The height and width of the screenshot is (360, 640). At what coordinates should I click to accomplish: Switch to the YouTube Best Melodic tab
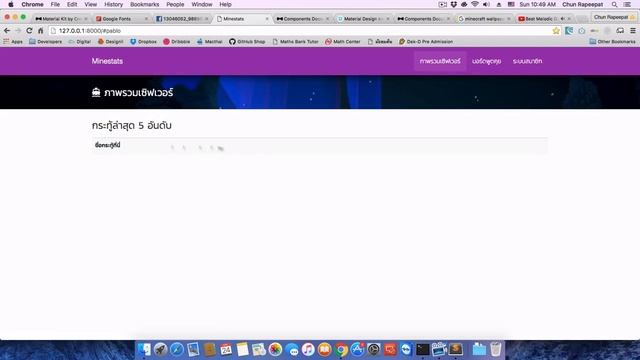click(543, 19)
